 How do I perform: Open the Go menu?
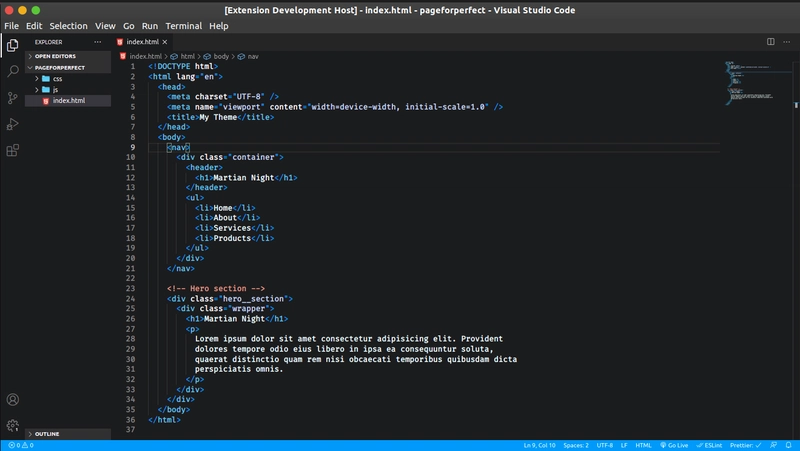click(129, 26)
